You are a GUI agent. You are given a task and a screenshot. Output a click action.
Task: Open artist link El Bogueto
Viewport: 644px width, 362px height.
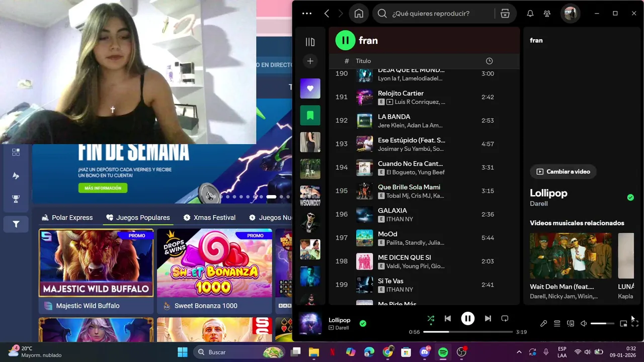(x=401, y=172)
